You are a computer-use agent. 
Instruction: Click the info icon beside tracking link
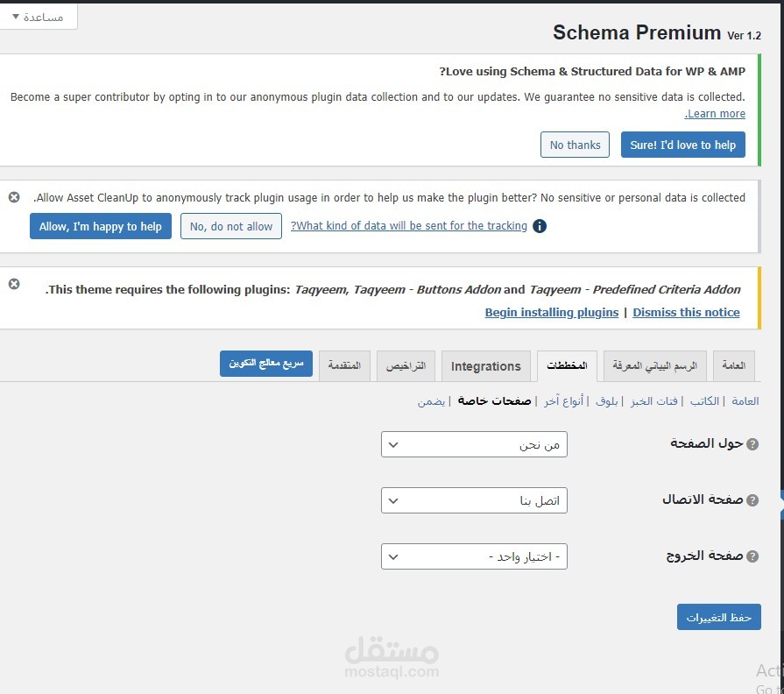tap(540, 226)
